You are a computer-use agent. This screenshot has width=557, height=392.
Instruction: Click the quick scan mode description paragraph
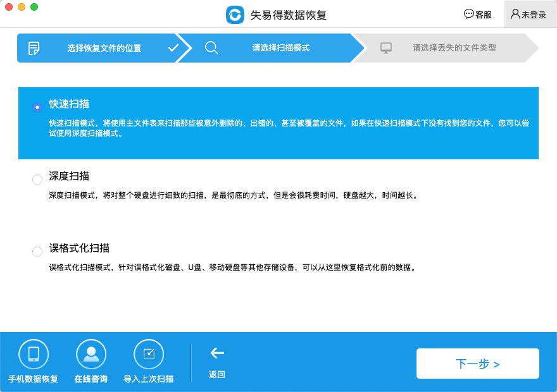289,128
